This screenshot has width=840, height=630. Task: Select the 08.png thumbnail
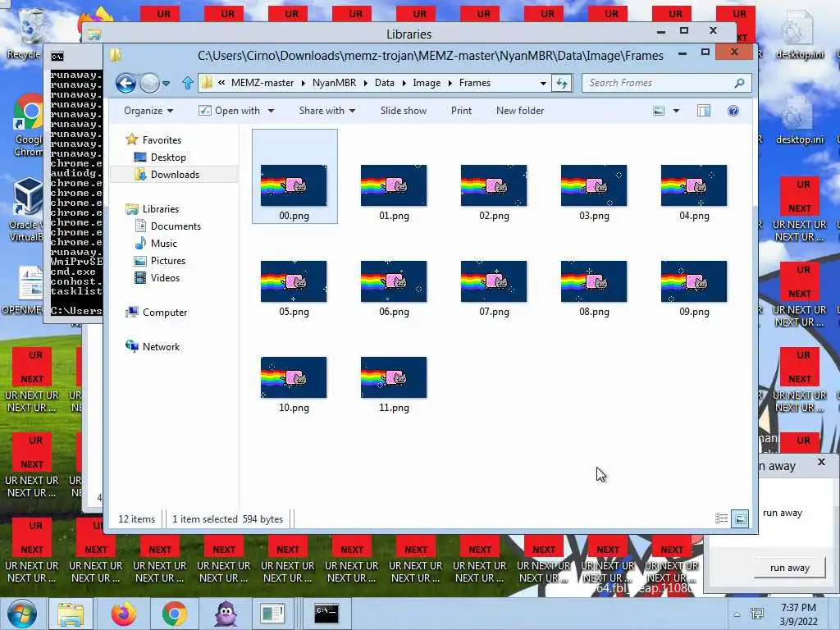tap(594, 281)
